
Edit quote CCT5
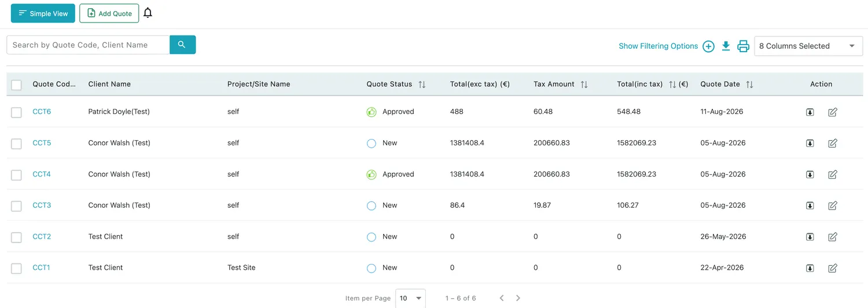pos(833,143)
